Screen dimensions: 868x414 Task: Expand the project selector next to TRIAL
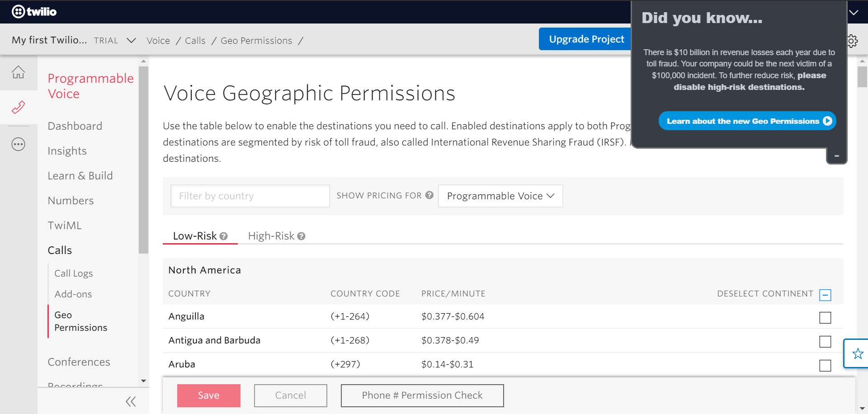coord(131,40)
